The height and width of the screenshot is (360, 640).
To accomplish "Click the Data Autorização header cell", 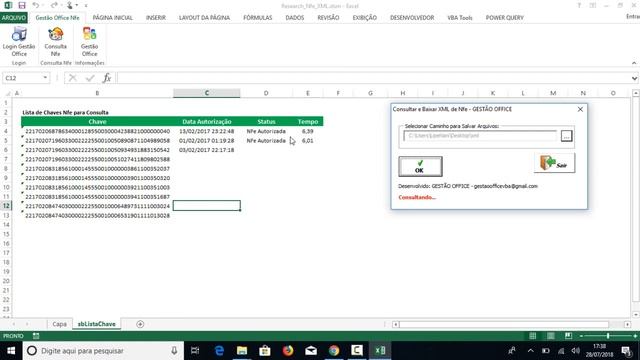I will click(207, 122).
